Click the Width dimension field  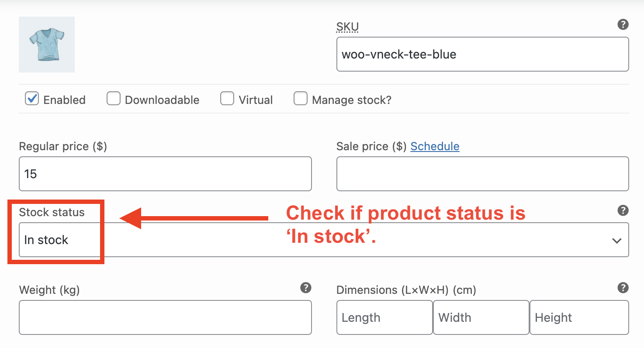tap(481, 317)
